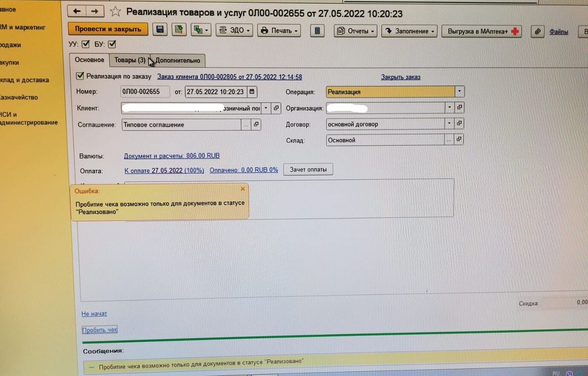Screen dimensions: 588x376
Task: Open Клиент record with its open icon
Action: pos(276,108)
